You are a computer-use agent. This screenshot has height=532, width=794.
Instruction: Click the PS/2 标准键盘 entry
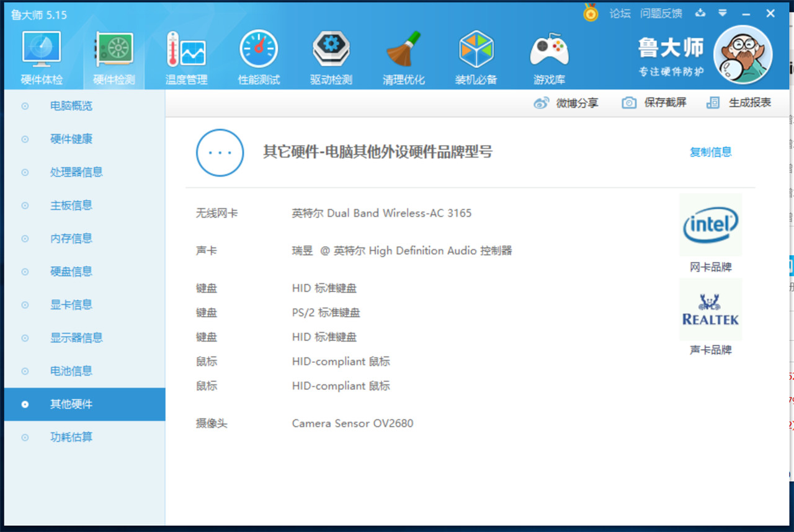coord(326,313)
